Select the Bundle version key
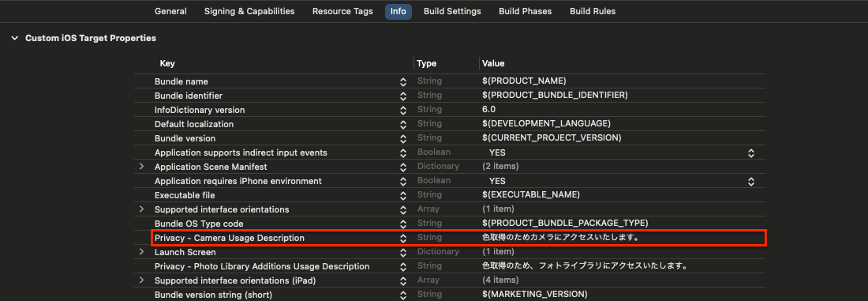The image size is (868, 301). click(185, 138)
